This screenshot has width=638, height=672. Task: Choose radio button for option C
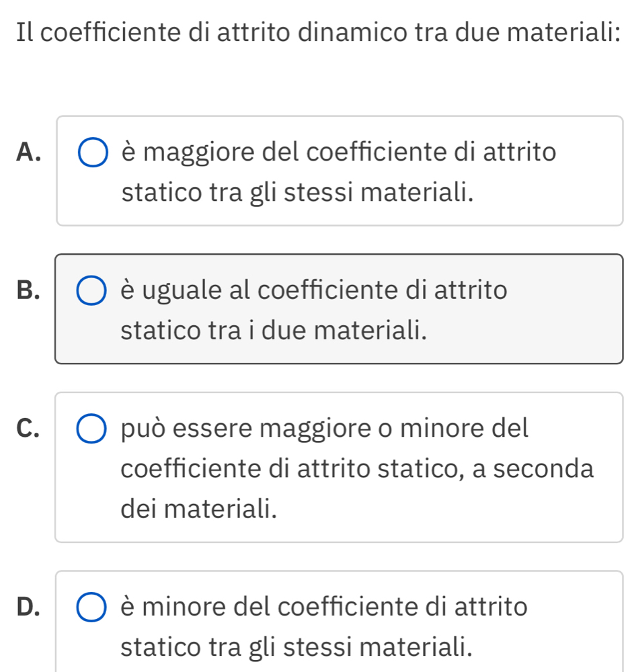92,430
